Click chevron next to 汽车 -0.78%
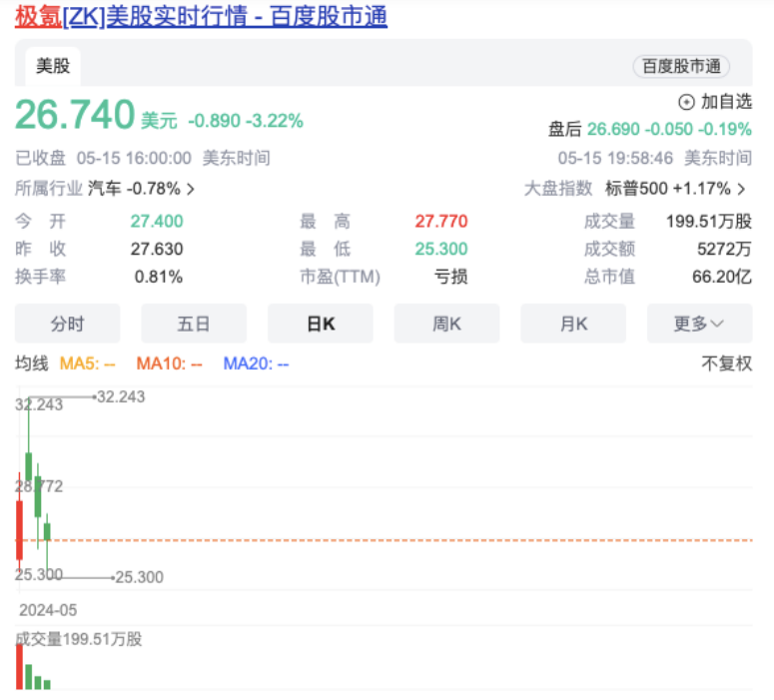The height and width of the screenshot is (700, 774). (191, 189)
